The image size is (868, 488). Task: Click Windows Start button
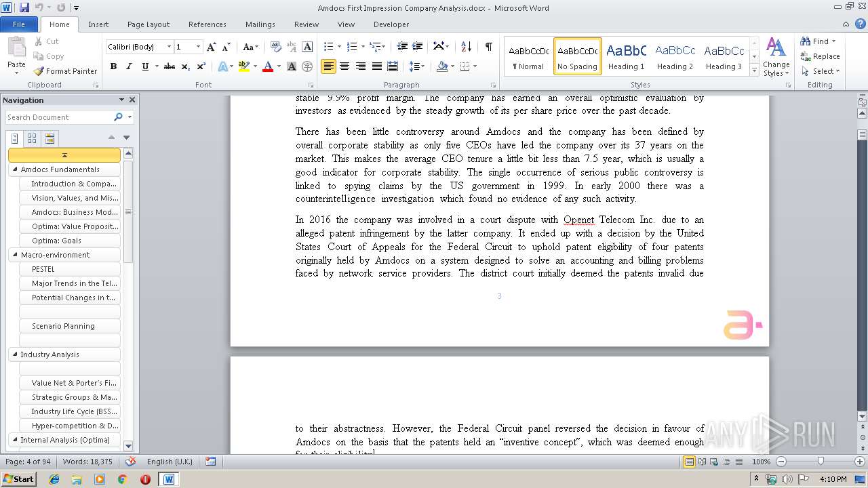pyautogui.click(x=19, y=479)
